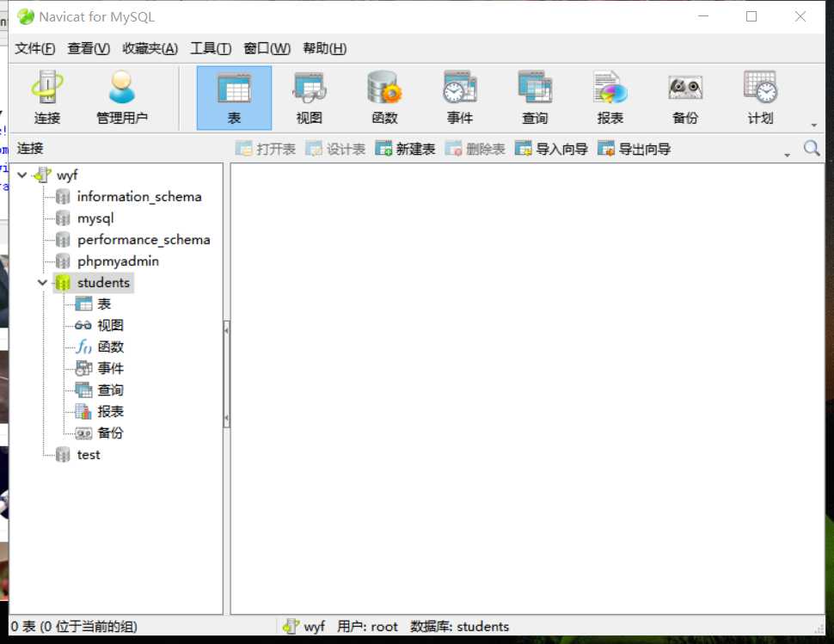The image size is (834, 644).
Task: Click 设计表 (Design Table) button
Action: coord(335,149)
